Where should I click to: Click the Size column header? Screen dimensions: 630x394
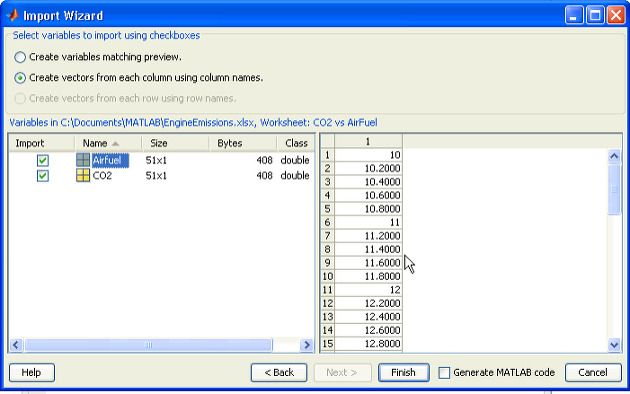pyautogui.click(x=175, y=143)
